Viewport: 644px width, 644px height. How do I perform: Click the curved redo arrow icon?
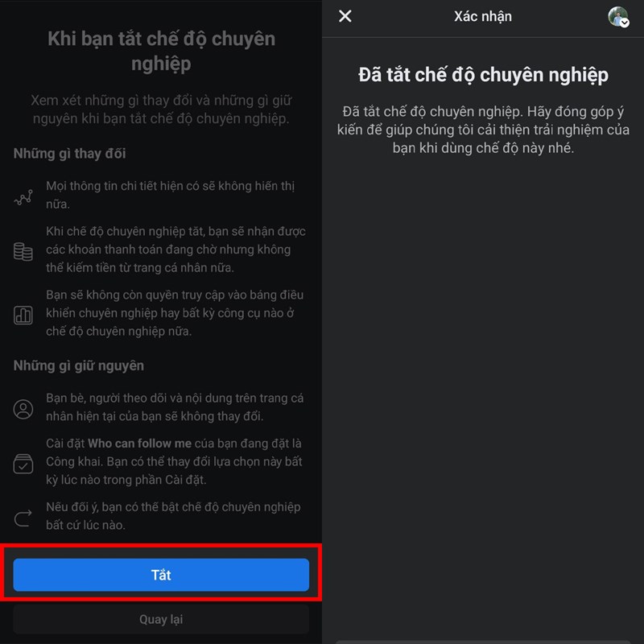[23, 518]
